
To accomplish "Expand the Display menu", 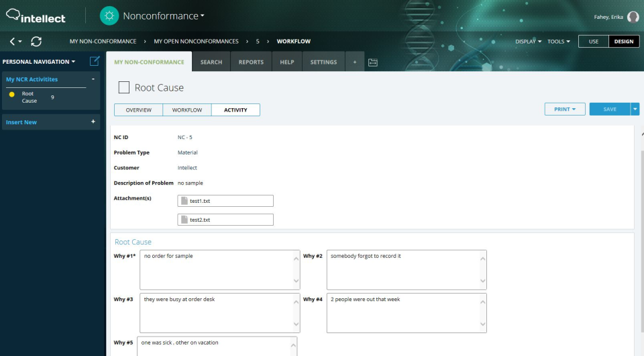I will (x=528, y=42).
